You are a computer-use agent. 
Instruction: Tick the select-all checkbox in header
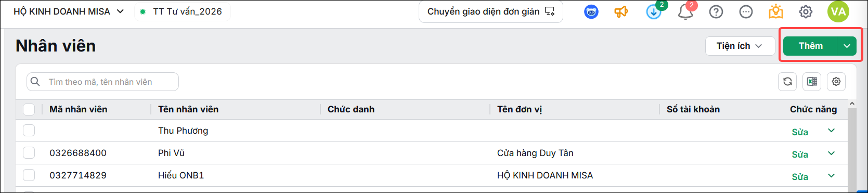pos(29,109)
